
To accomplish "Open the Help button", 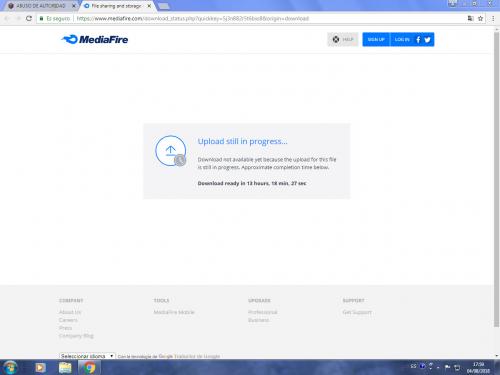I will click(343, 39).
